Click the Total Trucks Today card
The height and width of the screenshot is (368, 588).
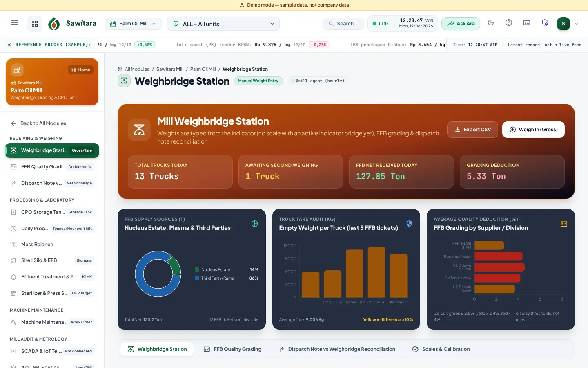tap(180, 172)
